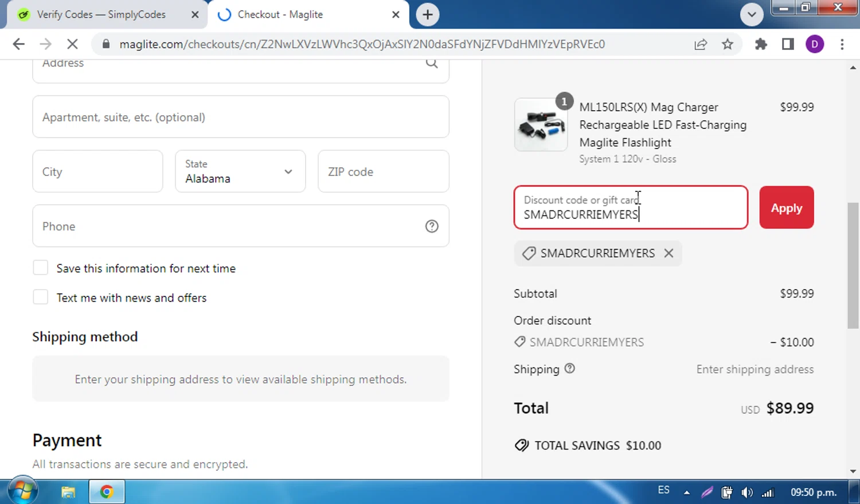
Task: Click the browser forward arrow
Action: pos(45,44)
